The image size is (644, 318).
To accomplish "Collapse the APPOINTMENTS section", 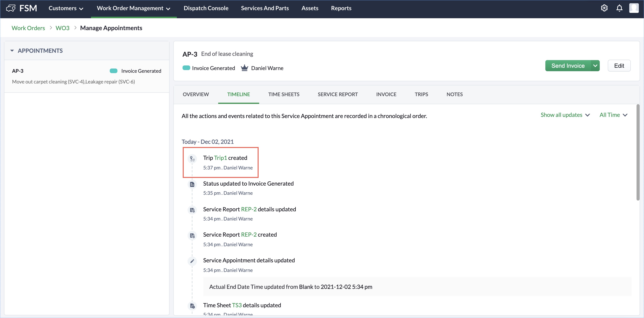I will (12, 51).
